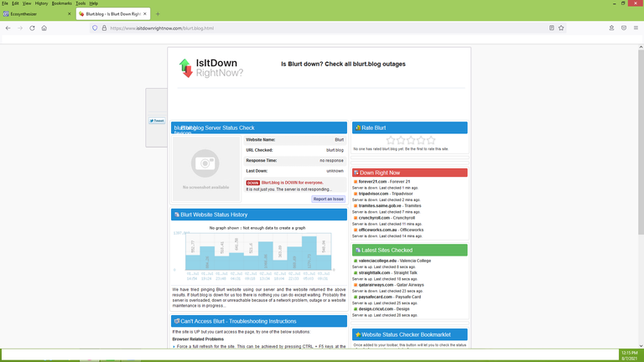Click the scrollbar down arrow

[x=641, y=346]
